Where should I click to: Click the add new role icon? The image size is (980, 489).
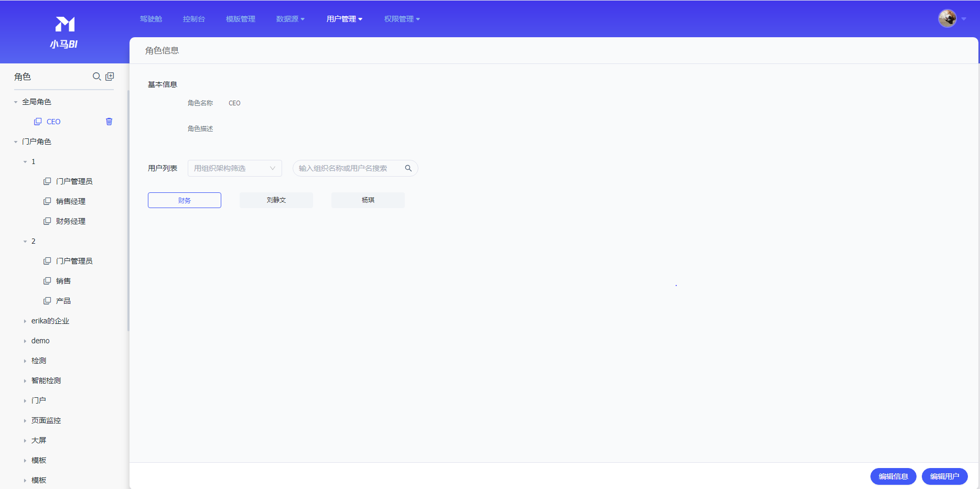(x=110, y=77)
